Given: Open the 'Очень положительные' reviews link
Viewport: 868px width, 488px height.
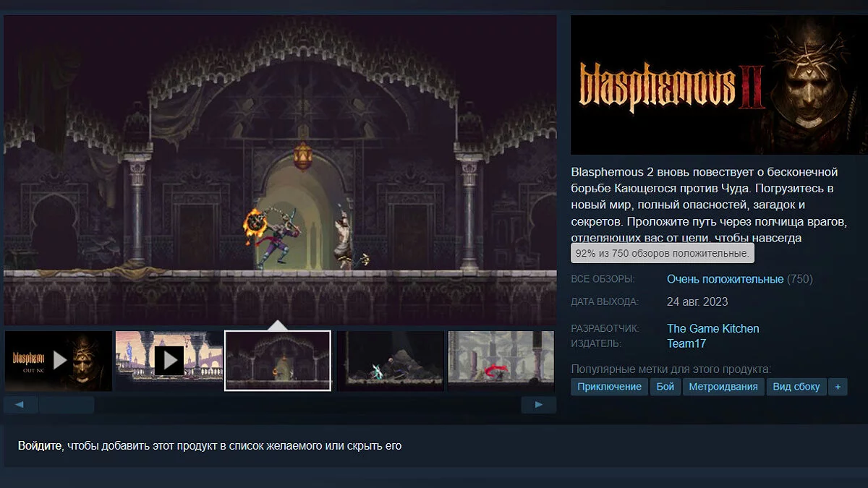Looking at the screenshot, I should click(x=725, y=279).
